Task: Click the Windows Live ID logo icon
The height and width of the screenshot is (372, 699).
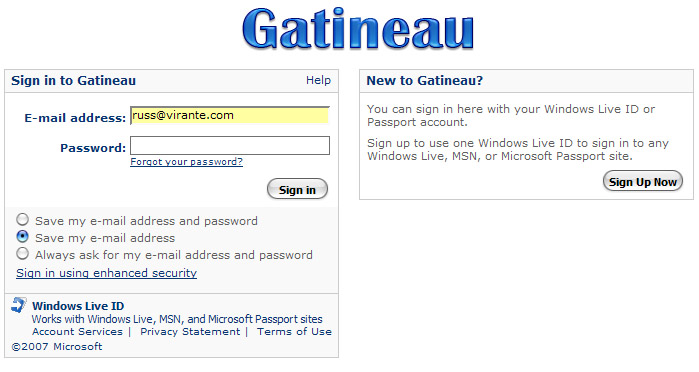Action: 19,305
